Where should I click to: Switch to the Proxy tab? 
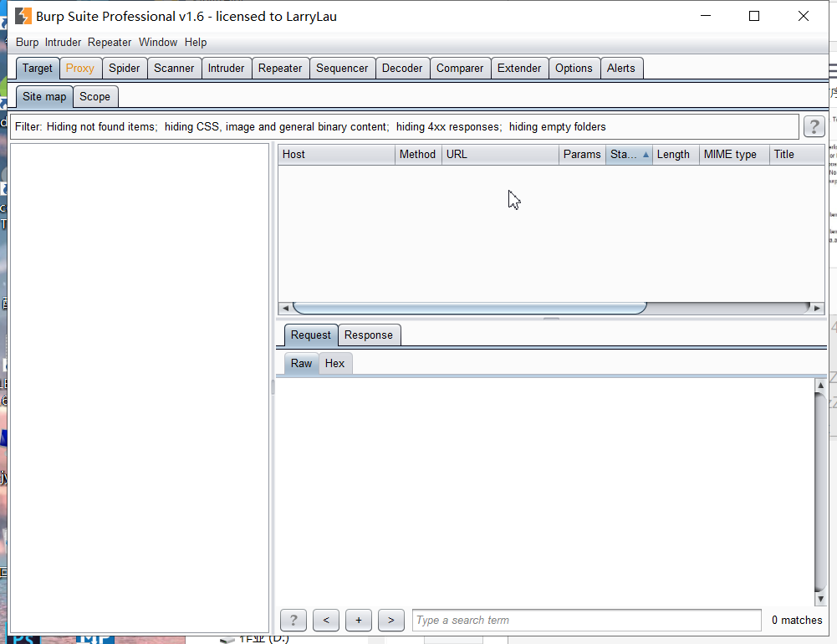(80, 68)
